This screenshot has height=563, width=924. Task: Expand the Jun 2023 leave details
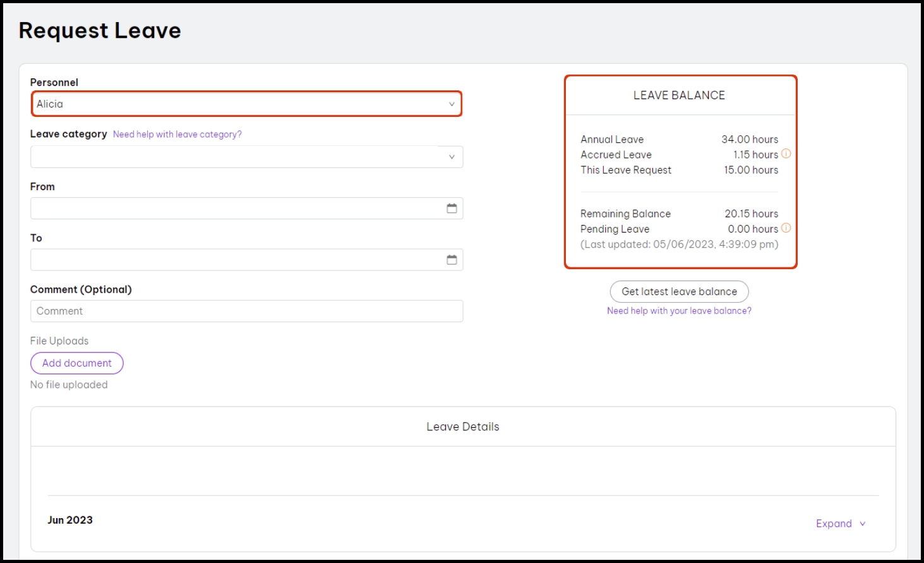pos(834,523)
